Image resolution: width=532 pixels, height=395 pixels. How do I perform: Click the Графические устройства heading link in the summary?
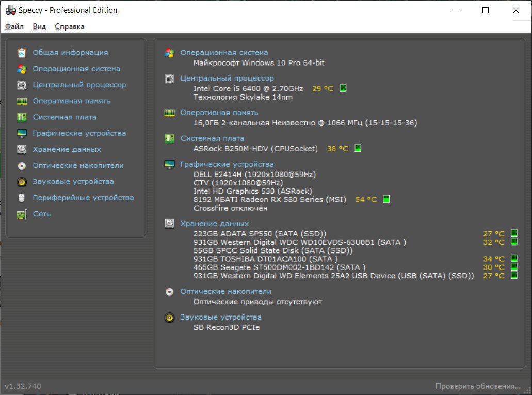tap(227, 164)
